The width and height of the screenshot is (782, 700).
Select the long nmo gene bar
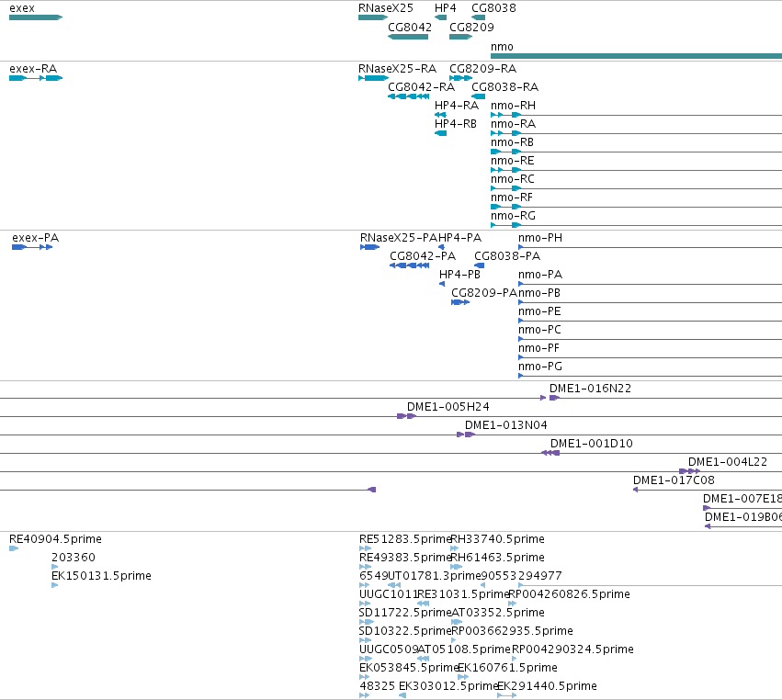637,56
